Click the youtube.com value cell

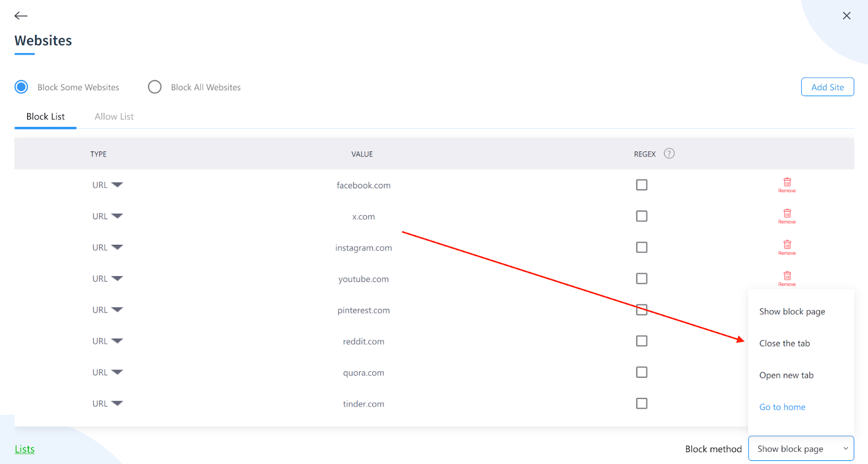coord(363,279)
